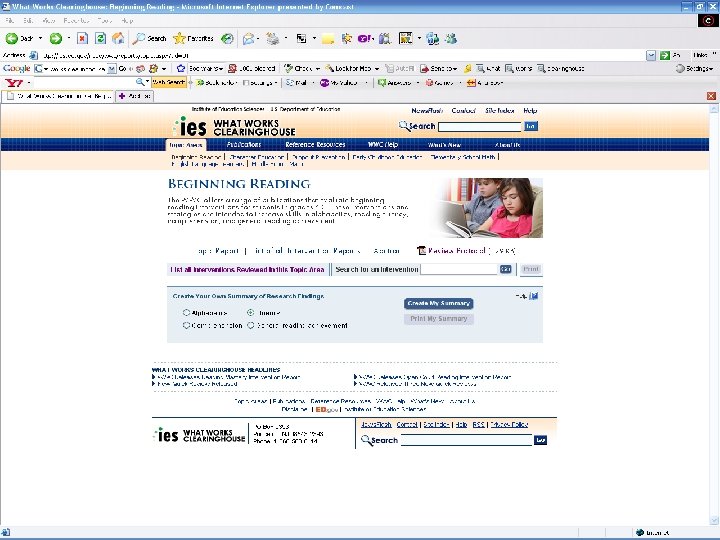Open the address bar dropdown arrow

651,56
